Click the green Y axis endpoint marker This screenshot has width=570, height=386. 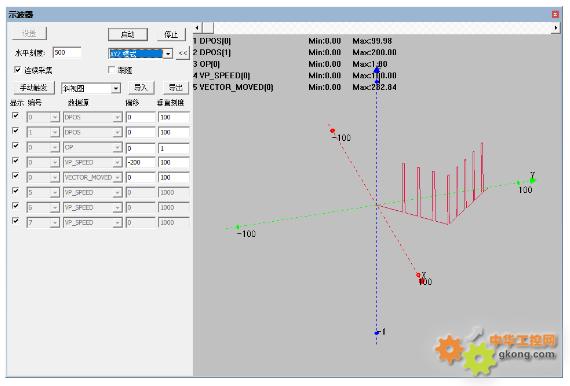point(533,180)
